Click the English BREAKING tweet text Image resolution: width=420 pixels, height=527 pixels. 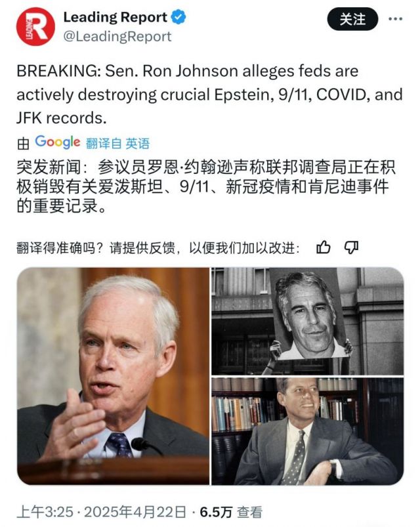209,95
